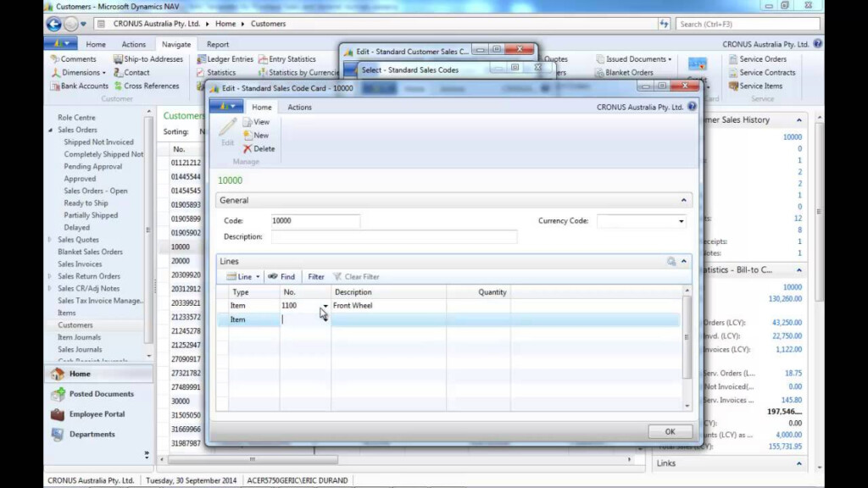Viewport: 868px width, 488px height.
Task: Expand Sales Quotes tree node
Action: [50, 240]
